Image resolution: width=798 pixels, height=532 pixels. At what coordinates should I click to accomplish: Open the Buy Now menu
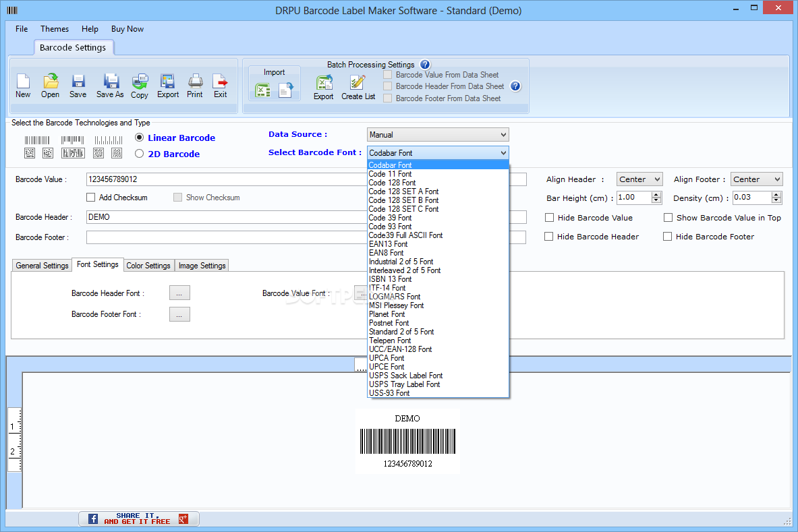click(127, 29)
